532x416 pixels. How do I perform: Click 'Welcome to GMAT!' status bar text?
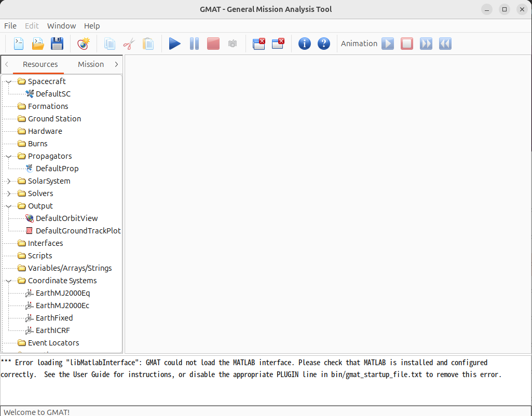37,412
